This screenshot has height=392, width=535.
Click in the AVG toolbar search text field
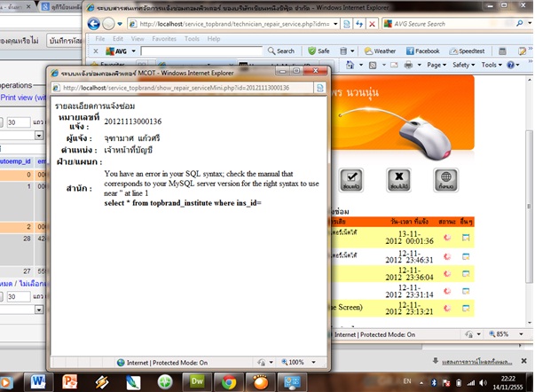point(201,51)
